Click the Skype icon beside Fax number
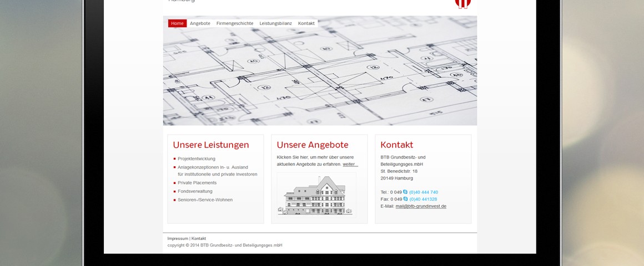This screenshot has width=644, height=266. pyautogui.click(x=405, y=199)
